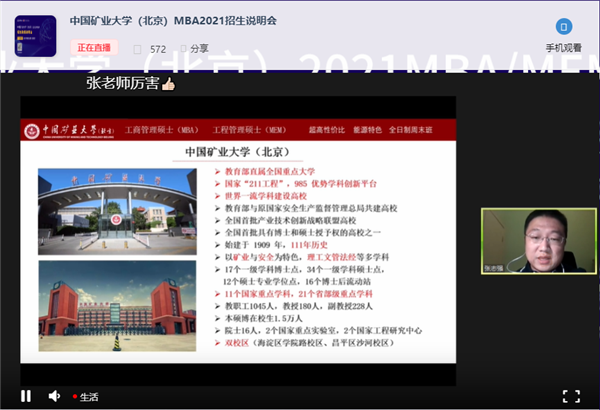Enter fullscreen mode with the fullscreen icon
The height and width of the screenshot is (410, 600).
tap(571, 396)
